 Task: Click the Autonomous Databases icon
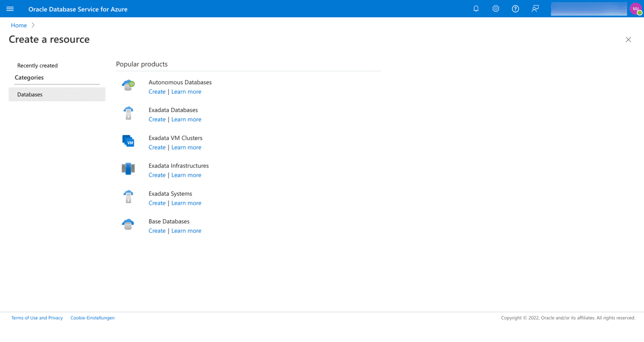[128, 85]
